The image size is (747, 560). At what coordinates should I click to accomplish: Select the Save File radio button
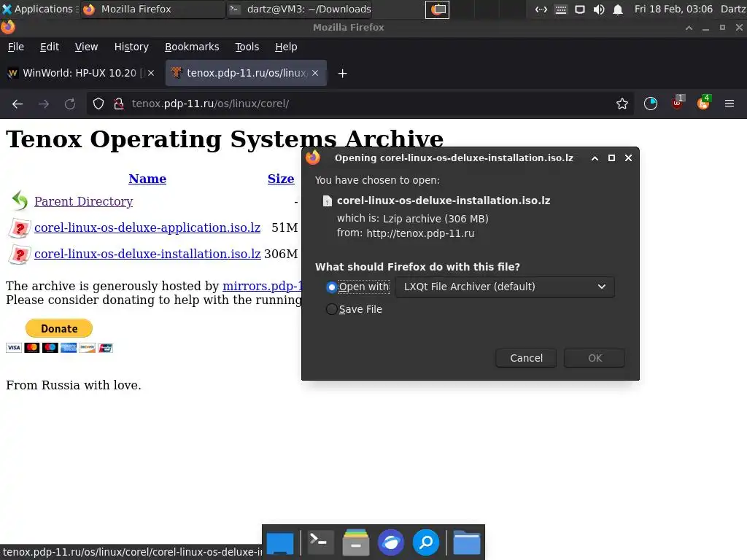pyautogui.click(x=332, y=309)
